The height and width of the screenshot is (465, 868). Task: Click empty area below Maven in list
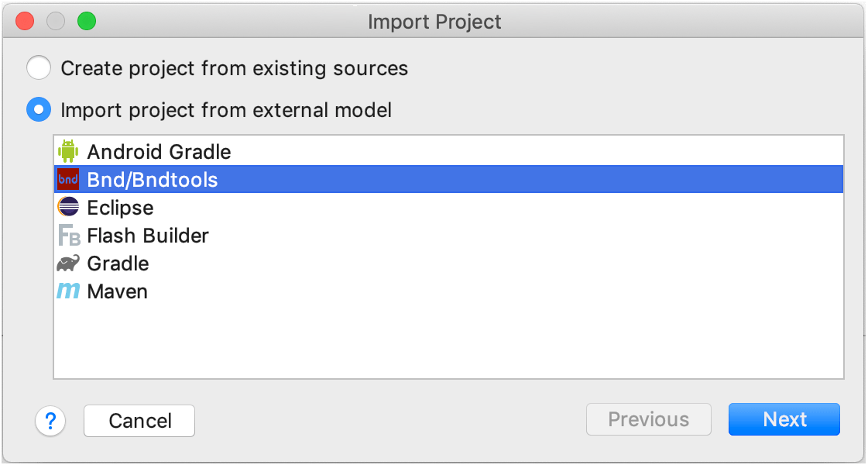(x=448, y=341)
